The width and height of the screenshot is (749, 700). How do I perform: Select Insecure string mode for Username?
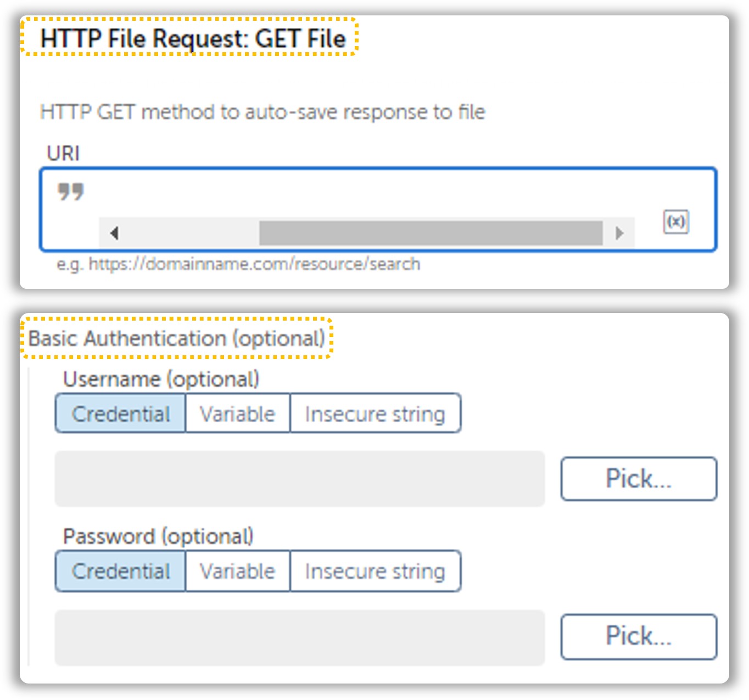click(x=376, y=413)
